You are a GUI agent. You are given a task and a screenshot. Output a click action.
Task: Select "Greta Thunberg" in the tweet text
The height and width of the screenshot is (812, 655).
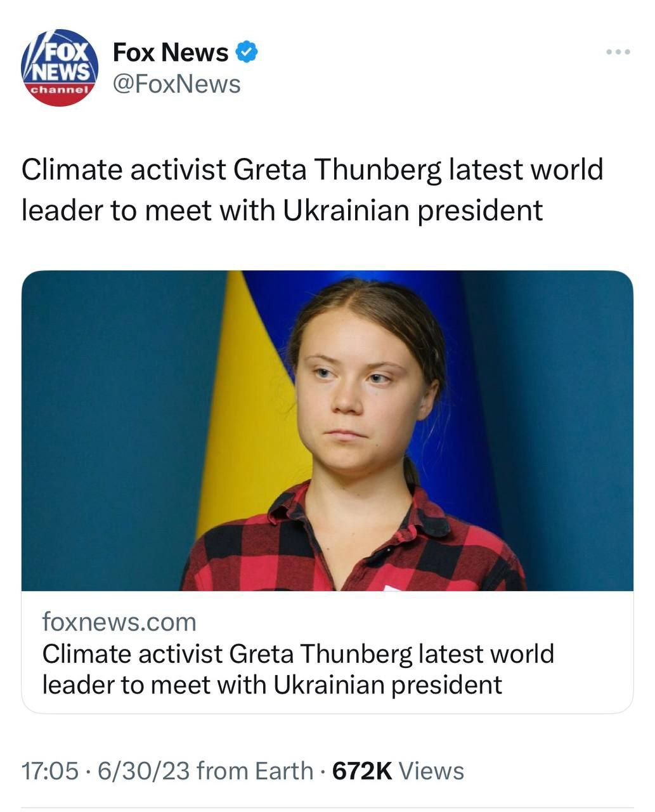337,170
